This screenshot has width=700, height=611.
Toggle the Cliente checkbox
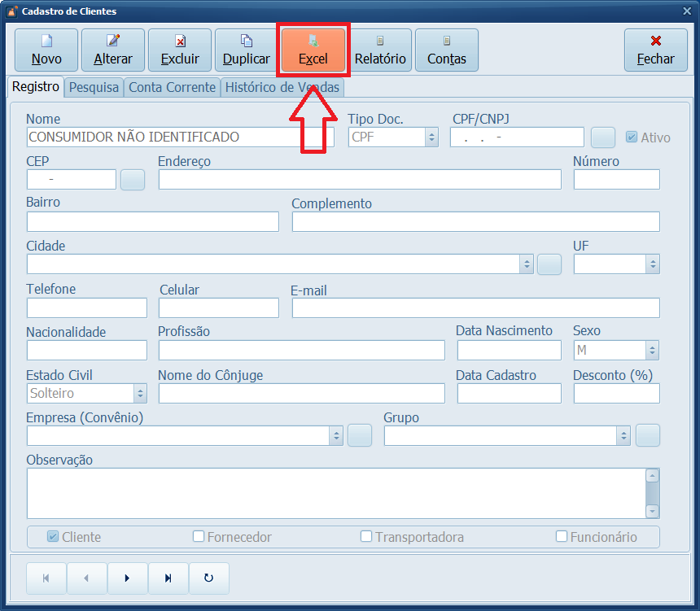click(x=53, y=536)
